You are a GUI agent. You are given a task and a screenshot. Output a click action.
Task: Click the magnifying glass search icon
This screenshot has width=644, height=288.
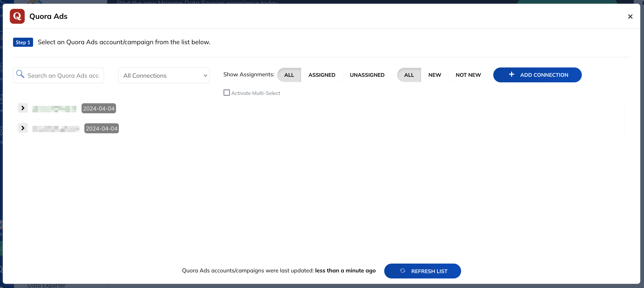pos(20,74)
